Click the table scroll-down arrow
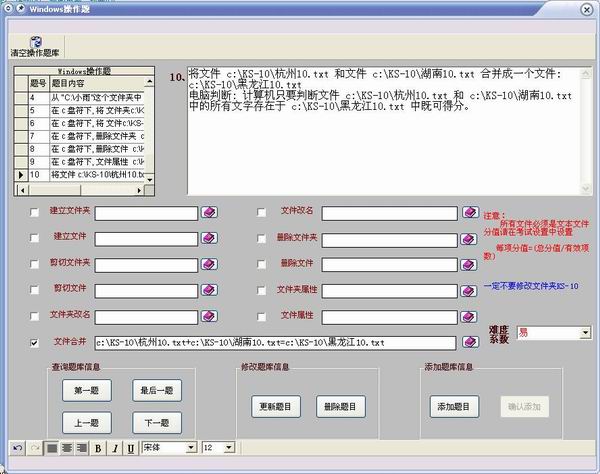Image resolution: width=600 pixels, height=474 pixels. tap(150, 179)
